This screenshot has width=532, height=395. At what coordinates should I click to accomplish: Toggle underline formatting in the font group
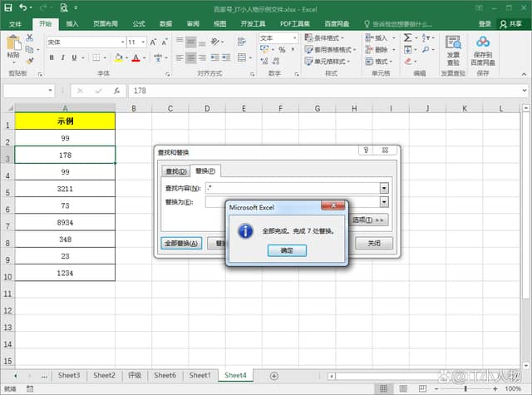pyautogui.click(x=75, y=57)
